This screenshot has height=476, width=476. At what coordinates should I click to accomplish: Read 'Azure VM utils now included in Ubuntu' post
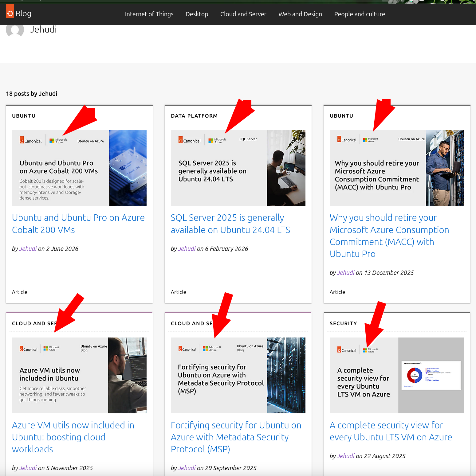point(73,437)
